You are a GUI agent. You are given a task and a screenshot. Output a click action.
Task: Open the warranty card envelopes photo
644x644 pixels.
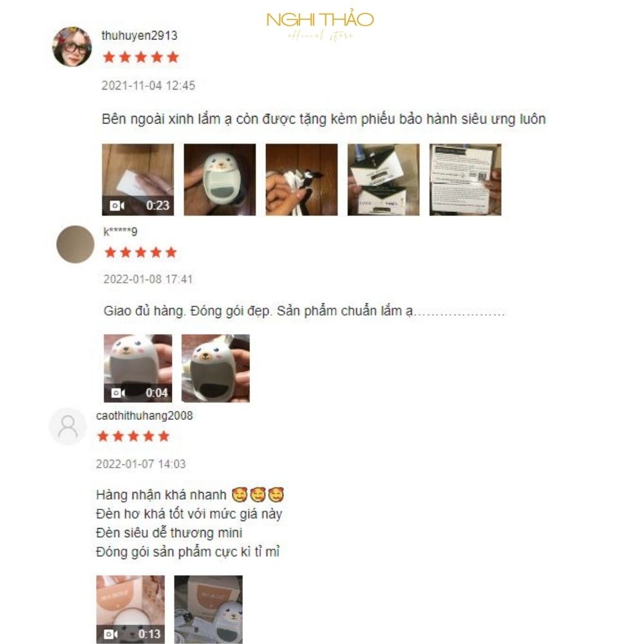click(x=384, y=180)
